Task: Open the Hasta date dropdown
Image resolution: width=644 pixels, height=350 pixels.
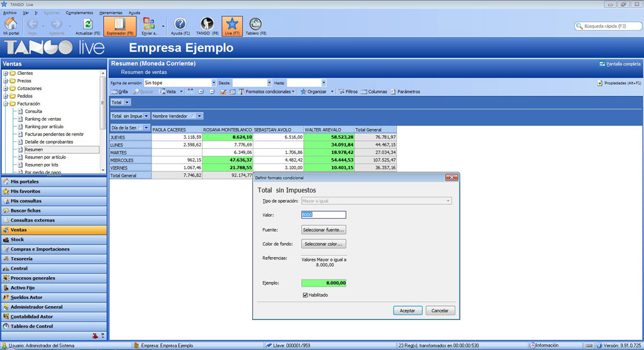Action: [324, 83]
